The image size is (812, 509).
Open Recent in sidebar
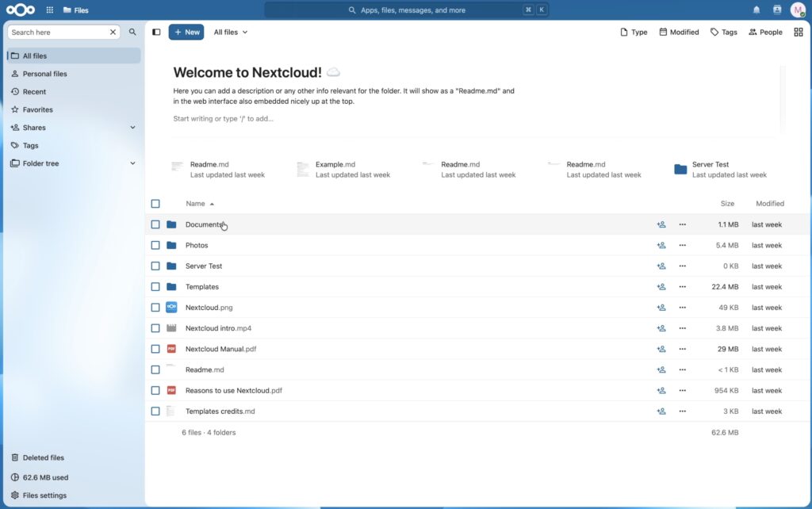(x=74, y=92)
